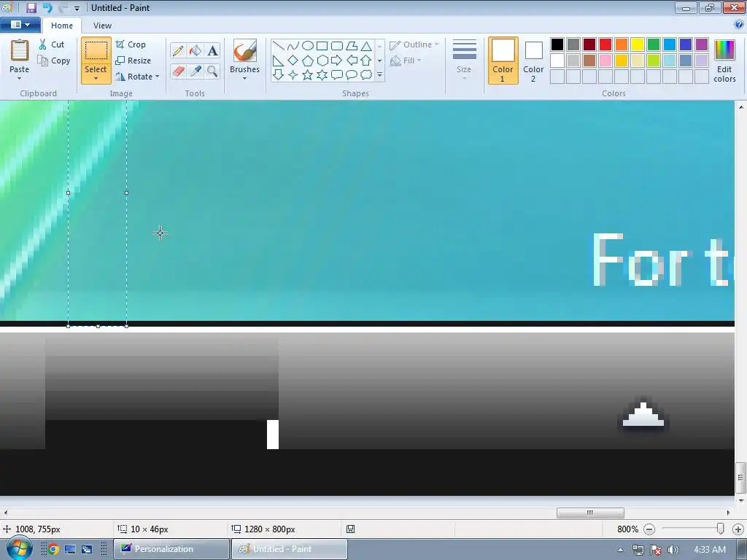Image resolution: width=747 pixels, height=560 pixels.
Task: Choose the Oval shape
Action: click(x=308, y=46)
